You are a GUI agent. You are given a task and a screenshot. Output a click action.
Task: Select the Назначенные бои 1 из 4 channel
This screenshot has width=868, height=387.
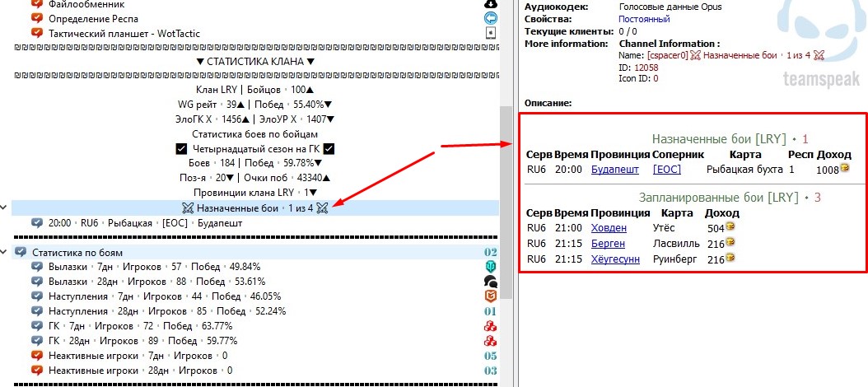tap(255, 207)
